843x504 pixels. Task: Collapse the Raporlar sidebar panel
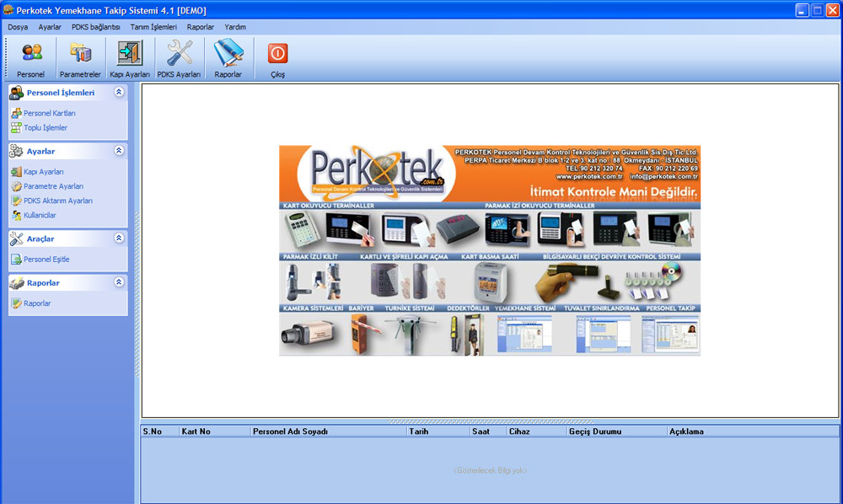(x=119, y=282)
